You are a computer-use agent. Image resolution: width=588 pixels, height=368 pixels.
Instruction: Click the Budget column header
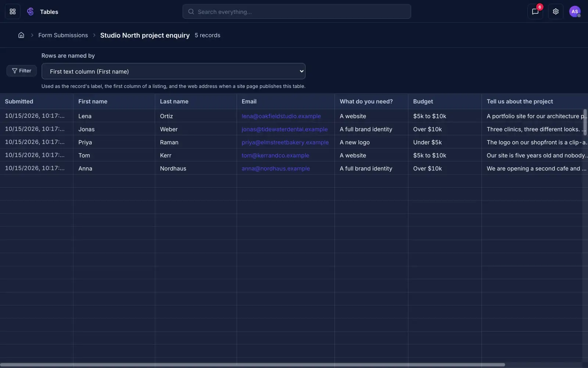click(x=445, y=101)
